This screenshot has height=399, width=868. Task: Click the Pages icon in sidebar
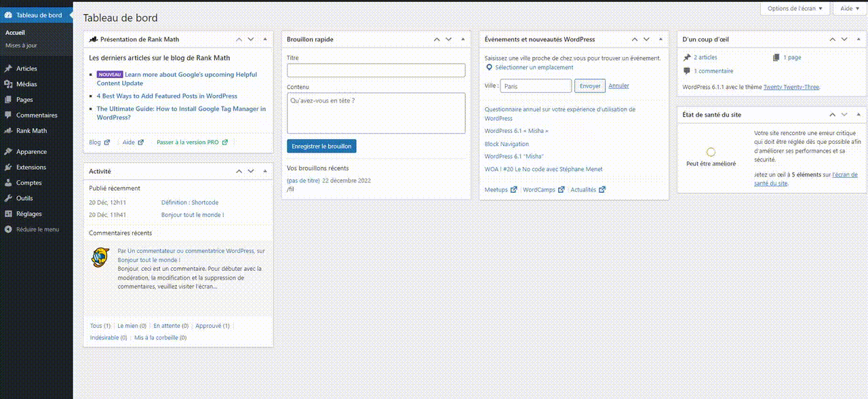pos(8,100)
